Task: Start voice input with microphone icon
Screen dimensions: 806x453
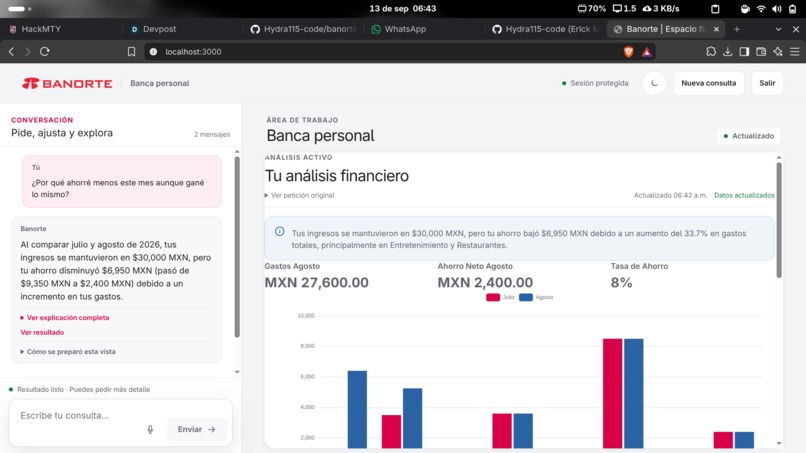Action: point(150,429)
